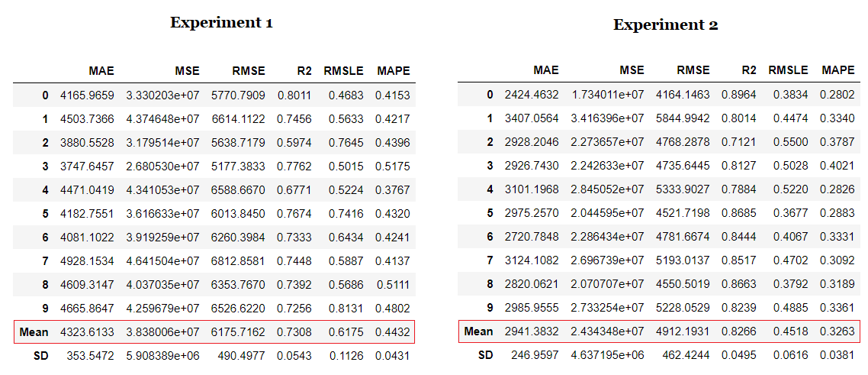Click MAPE column header in Experiment 2
Screen dimensions: 868x375
click(x=837, y=70)
